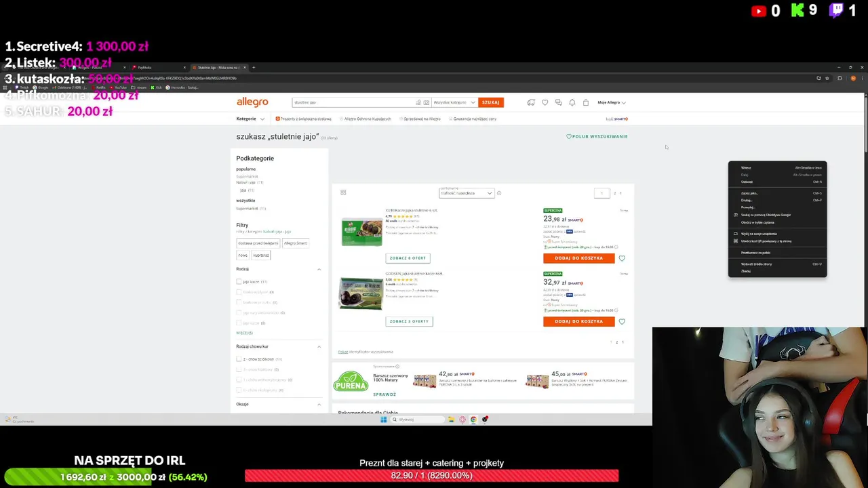
Task: Open notifications bell icon
Action: coord(572,102)
